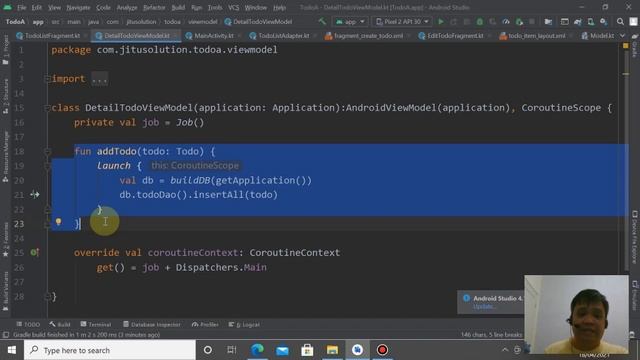Image resolution: width=640 pixels, height=360 pixels.
Task: Open the SDK Manager icon
Action: (604, 21)
